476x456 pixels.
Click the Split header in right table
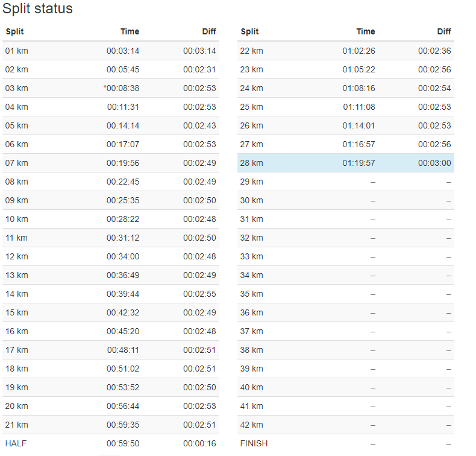click(x=249, y=31)
